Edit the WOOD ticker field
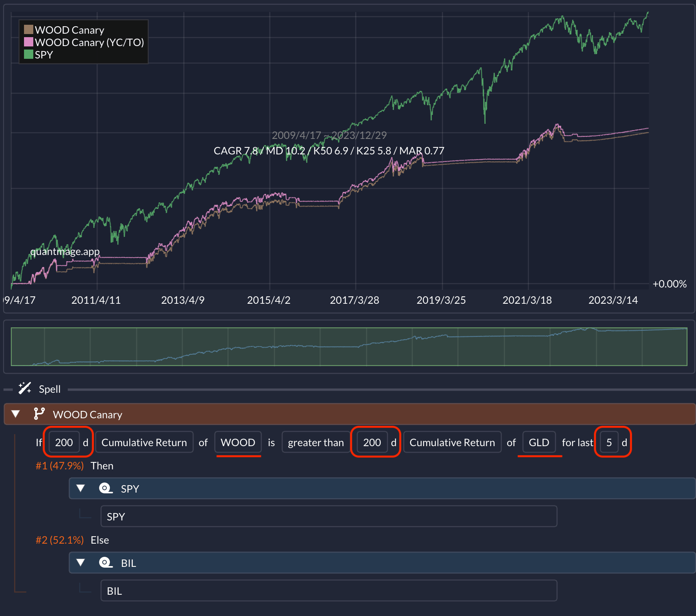This screenshot has width=696, height=616. [238, 442]
